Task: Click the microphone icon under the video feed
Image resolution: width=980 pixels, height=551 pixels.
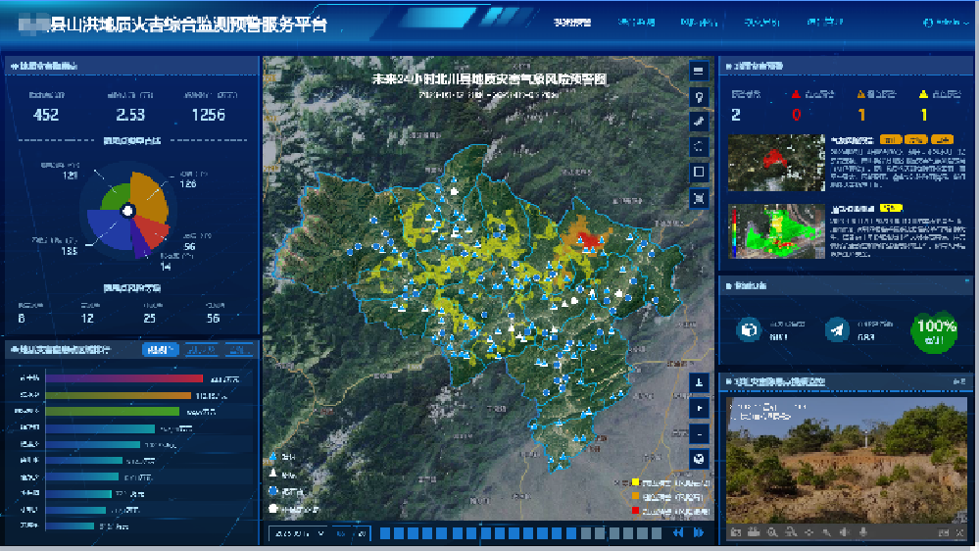Action: [x=862, y=532]
